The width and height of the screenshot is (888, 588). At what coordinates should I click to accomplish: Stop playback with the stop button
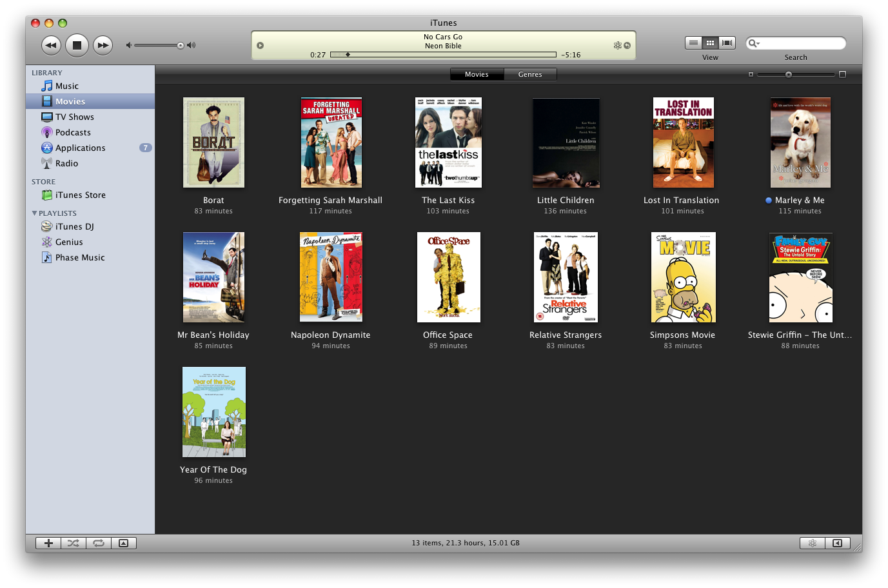click(77, 45)
